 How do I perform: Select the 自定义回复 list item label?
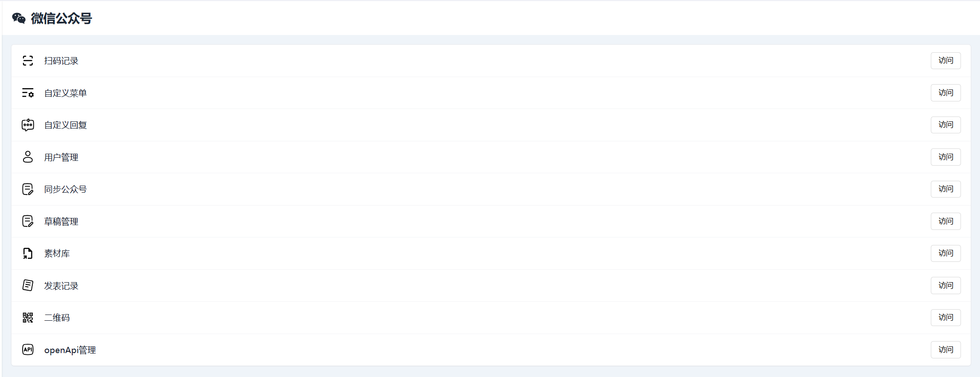(66, 125)
